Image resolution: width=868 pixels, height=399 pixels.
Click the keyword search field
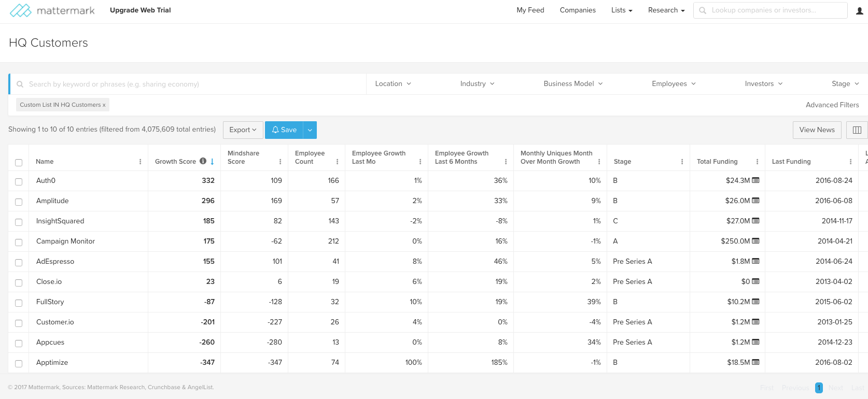tap(188, 84)
